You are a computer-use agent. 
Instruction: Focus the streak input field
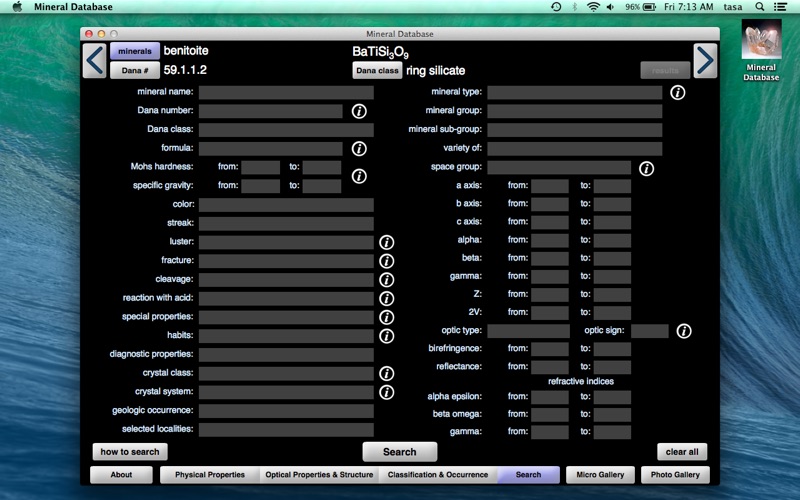click(x=286, y=223)
